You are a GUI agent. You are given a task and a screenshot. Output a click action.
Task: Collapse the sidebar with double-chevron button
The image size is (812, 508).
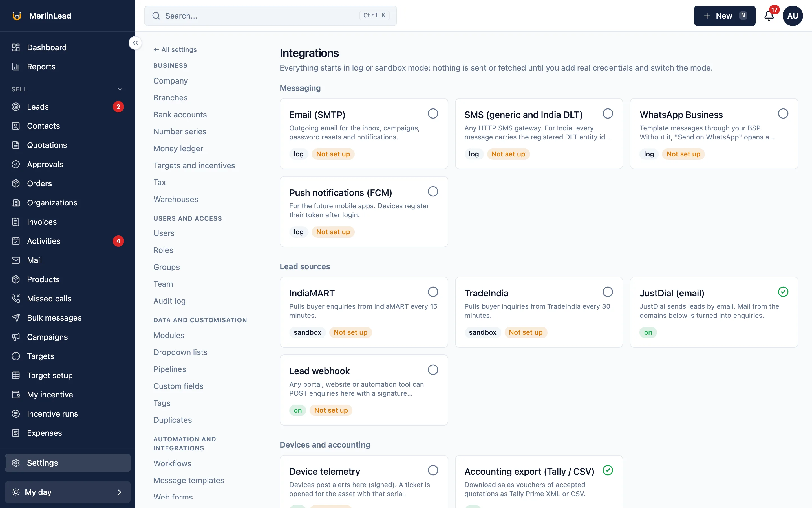[x=135, y=43]
